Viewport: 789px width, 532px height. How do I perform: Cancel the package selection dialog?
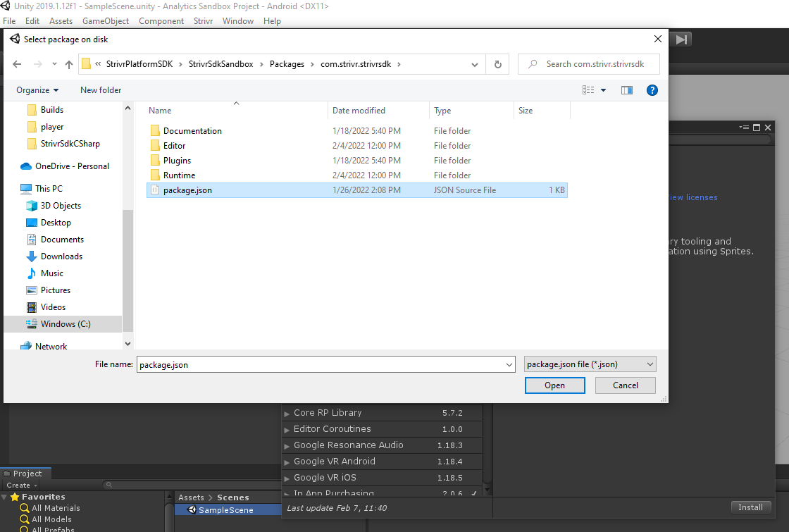point(625,385)
